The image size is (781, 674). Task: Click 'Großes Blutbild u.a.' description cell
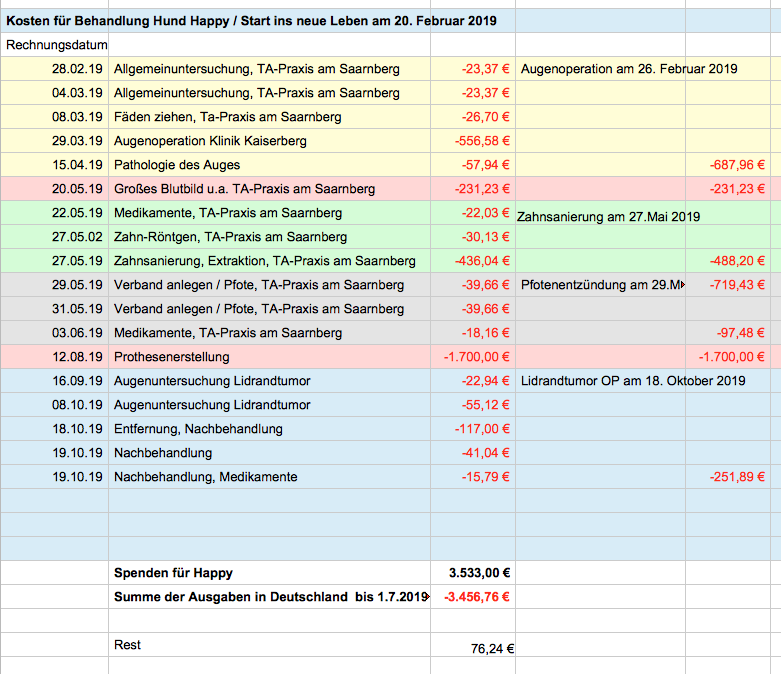pos(269,189)
